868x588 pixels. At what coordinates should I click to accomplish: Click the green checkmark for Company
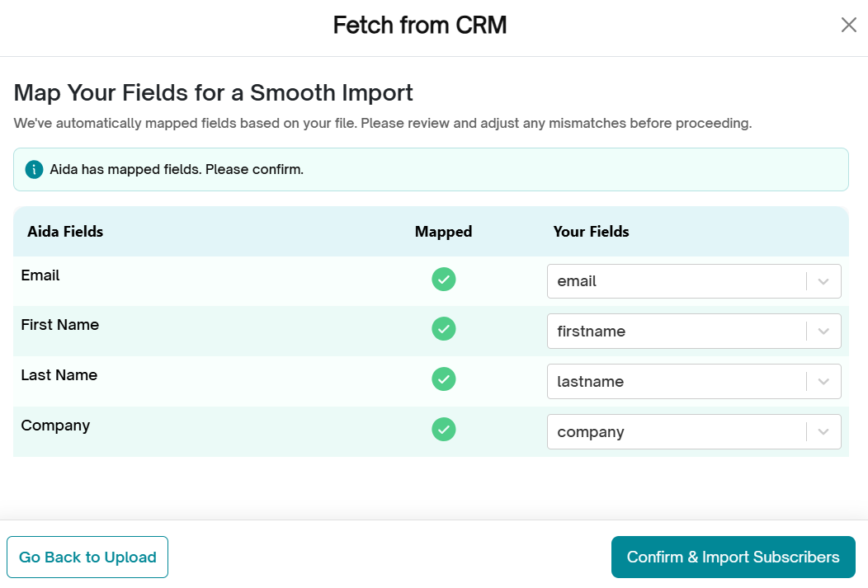pos(444,430)
